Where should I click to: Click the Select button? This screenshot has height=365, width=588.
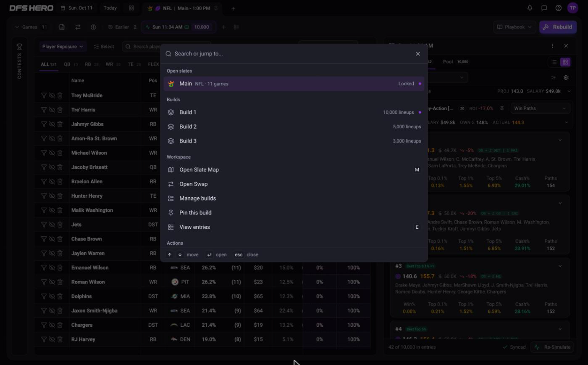104,47
